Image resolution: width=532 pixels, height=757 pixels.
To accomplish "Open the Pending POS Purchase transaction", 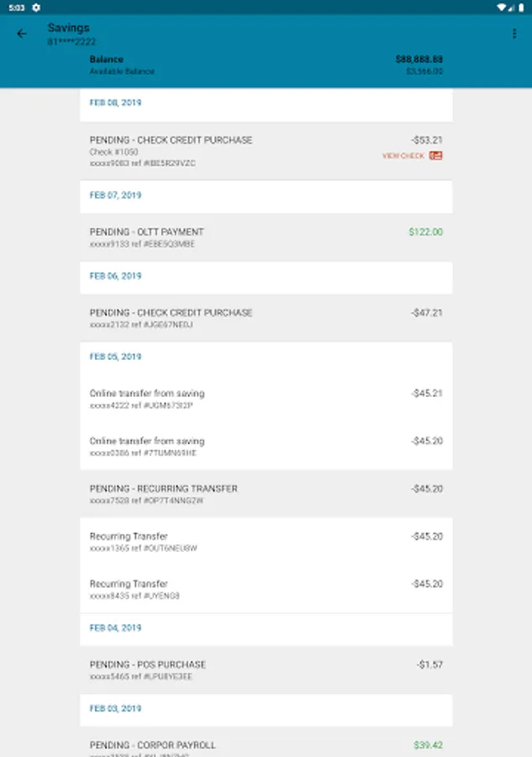I will point(266,670).
